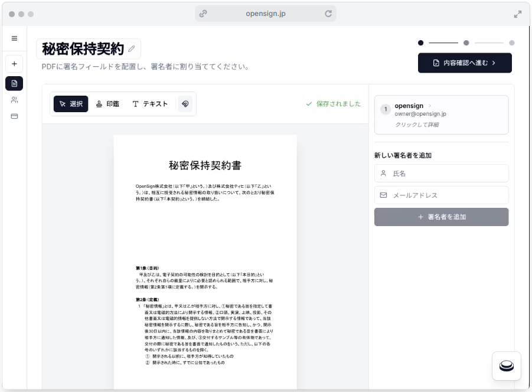Open the contacts people icon in the sidebar

[14, 100]
